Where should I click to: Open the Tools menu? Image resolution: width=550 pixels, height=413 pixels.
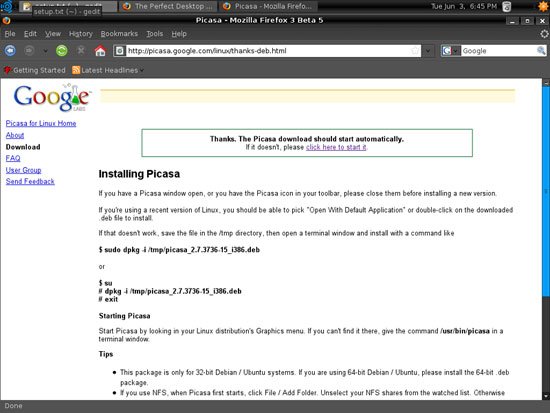pos(155,34)
